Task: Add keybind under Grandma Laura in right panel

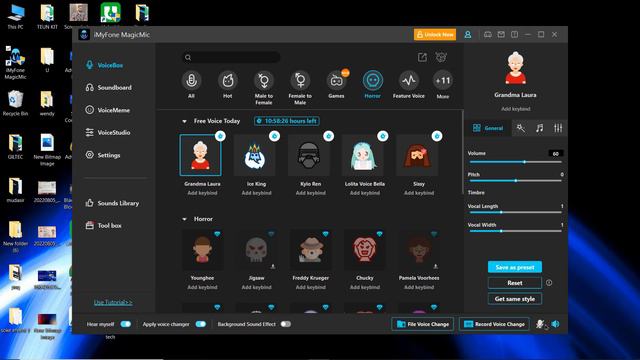Action: 516,109
